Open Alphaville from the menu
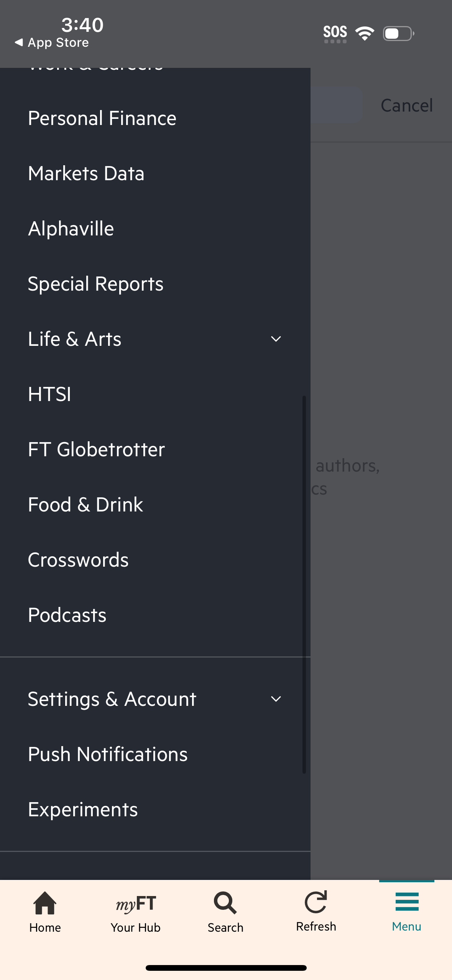The height and width of the screenshot is (980, 452). point(71,229)
